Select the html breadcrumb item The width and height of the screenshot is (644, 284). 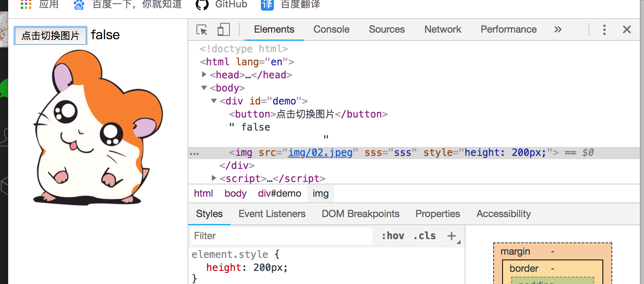coord(203,193)
